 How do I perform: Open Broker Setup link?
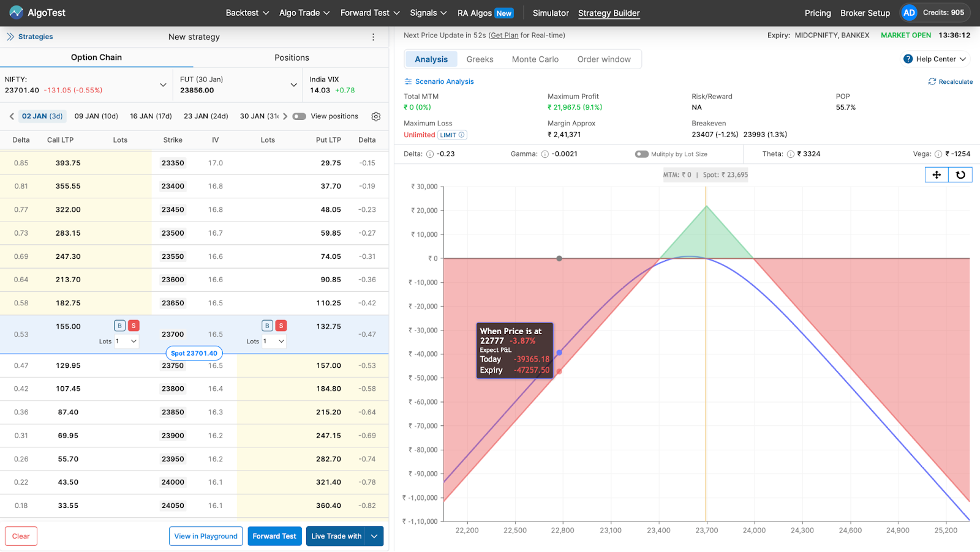(865, 13)
